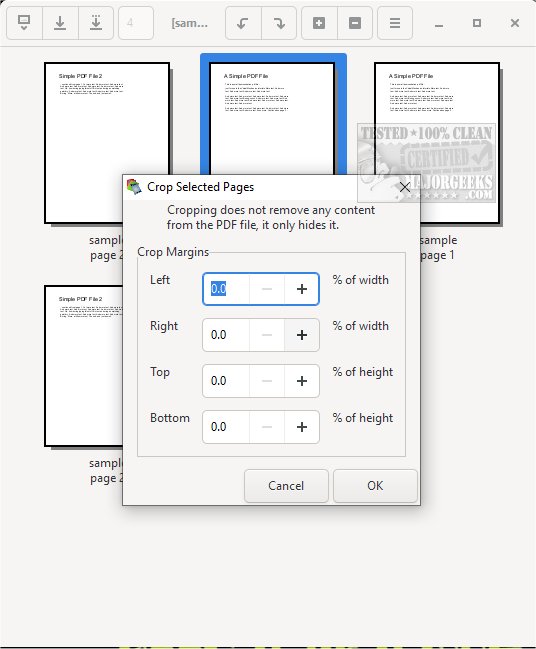This screenshot has height=649, width=536.
Task: Click the Right margin input field
Action: coord(226,335)
